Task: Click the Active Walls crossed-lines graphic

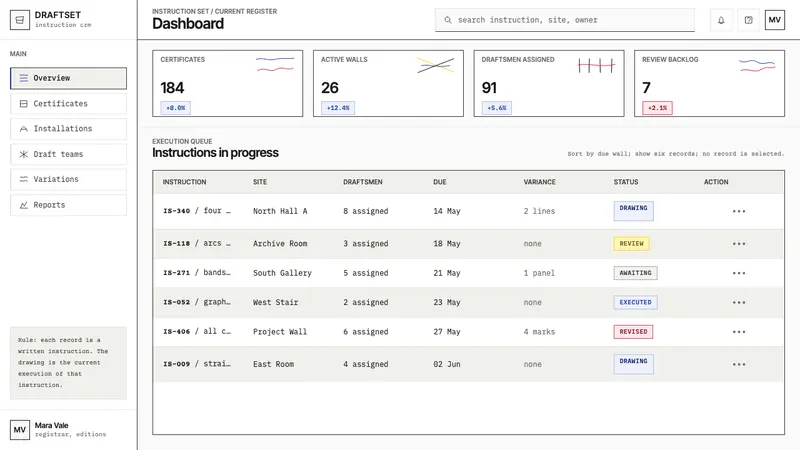Action: click(x=435, y=65)
